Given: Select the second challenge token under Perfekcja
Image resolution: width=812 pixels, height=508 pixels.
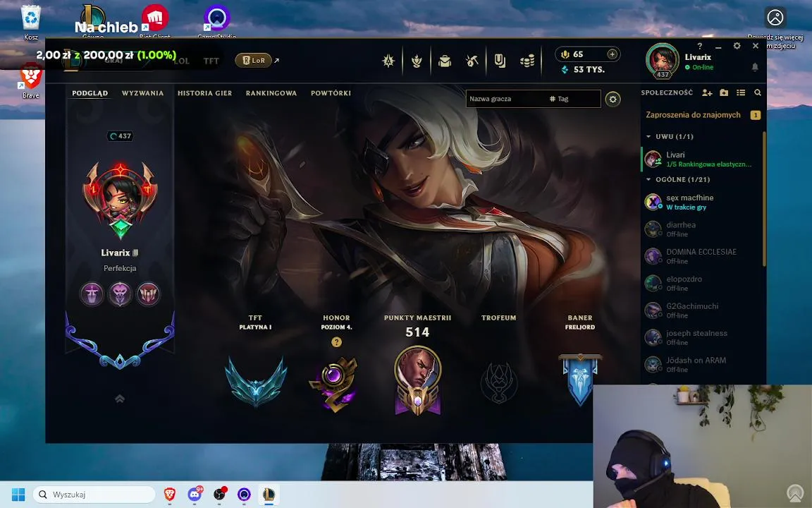Looking at the screenshot, I should point(120,294).
